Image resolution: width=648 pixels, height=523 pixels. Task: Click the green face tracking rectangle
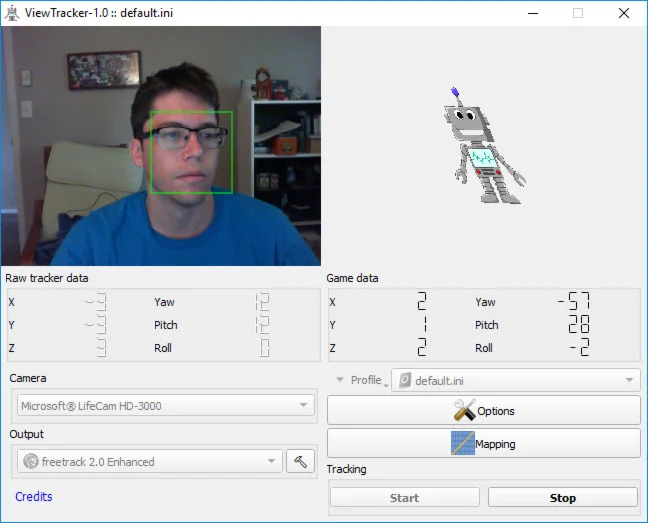(x=191, y=152)
